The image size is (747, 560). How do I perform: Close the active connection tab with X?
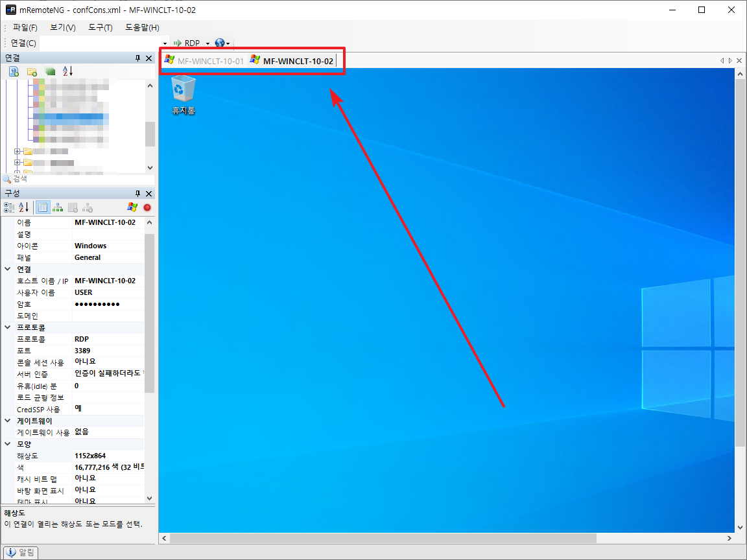tap(739, 60)
